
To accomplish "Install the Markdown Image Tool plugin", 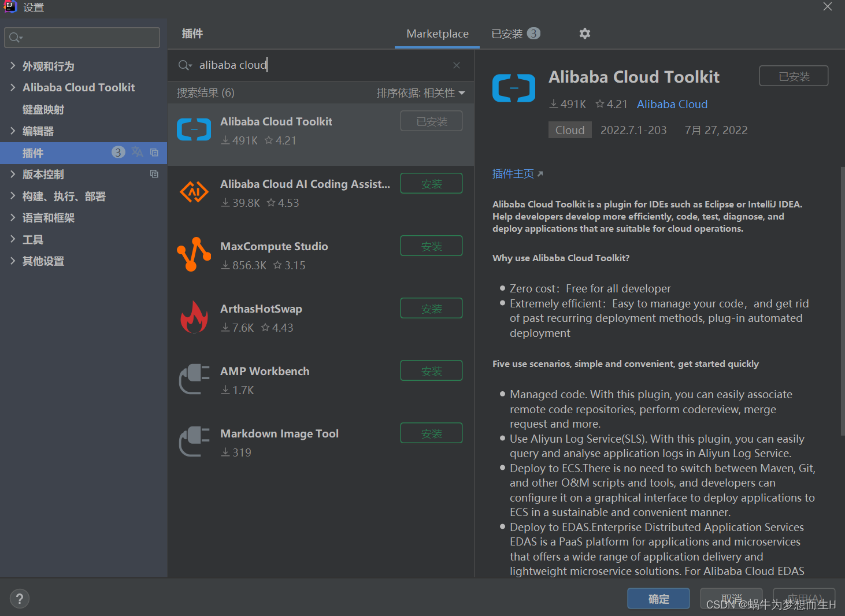I will 431,433.
